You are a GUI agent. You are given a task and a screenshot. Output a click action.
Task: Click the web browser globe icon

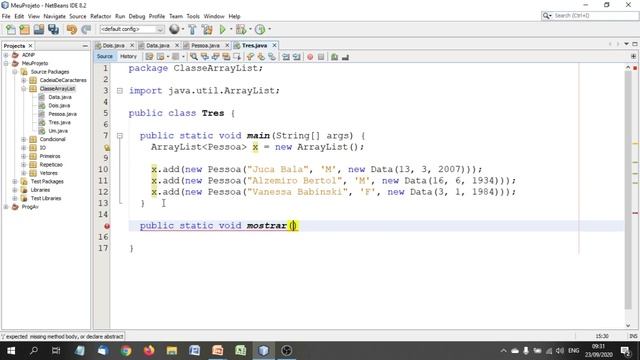pos(174,29)
